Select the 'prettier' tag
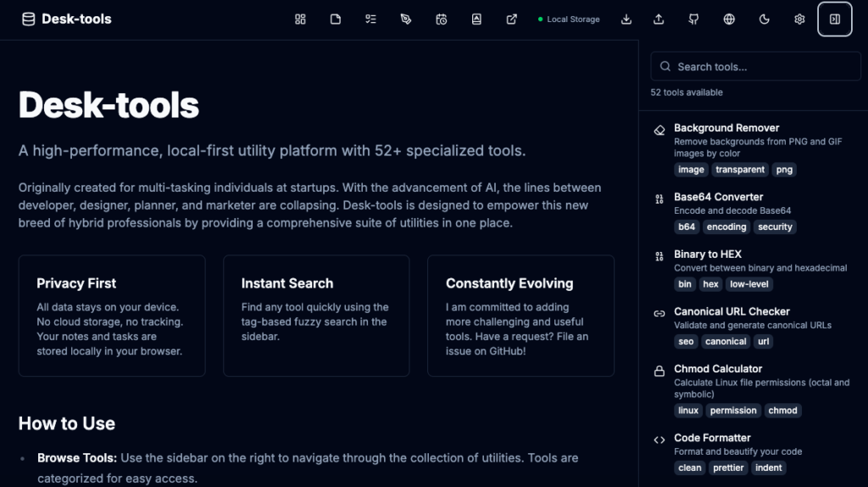Viewport: 868px width, 487px height. point(728,468)
